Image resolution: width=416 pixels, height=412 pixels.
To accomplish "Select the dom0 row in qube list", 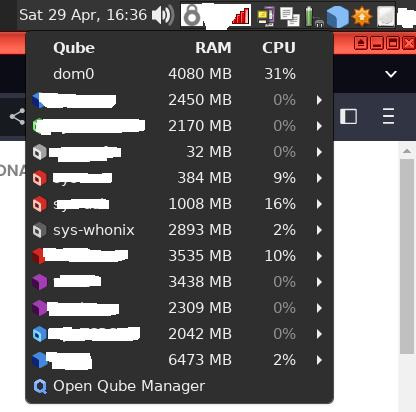I will (179, 74).
